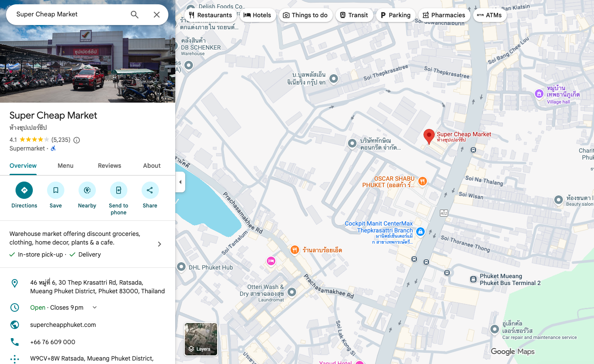Open Directions to Super Cheap Market

coord(24,190)
